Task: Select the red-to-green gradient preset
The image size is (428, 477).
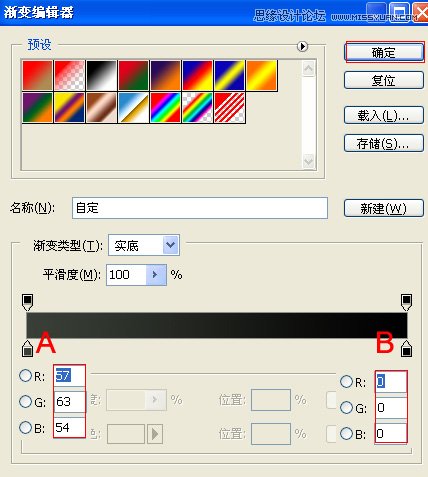Action: pyautogui.click(x=134, y=75)
